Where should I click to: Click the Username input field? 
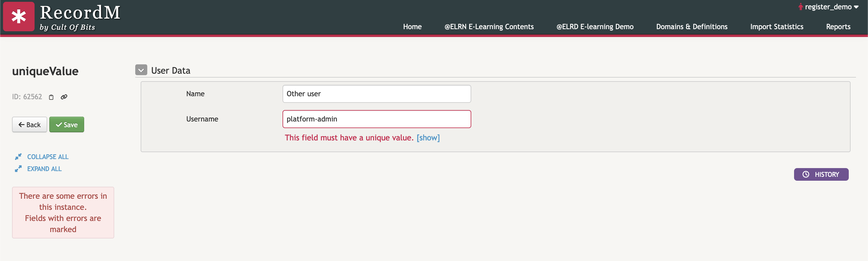376,119
